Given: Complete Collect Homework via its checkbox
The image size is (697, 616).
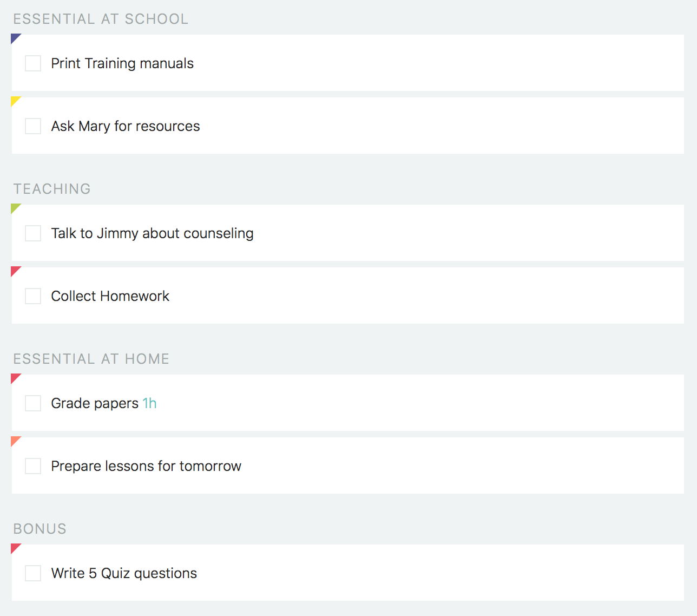Looking at the screenshot, I should coord(33,296).
